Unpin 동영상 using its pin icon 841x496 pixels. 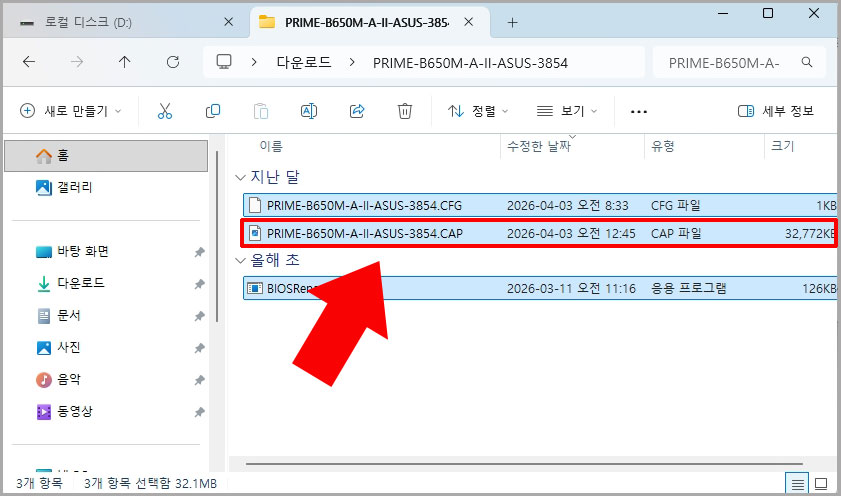pyautogui.click(x=199, y=412)
